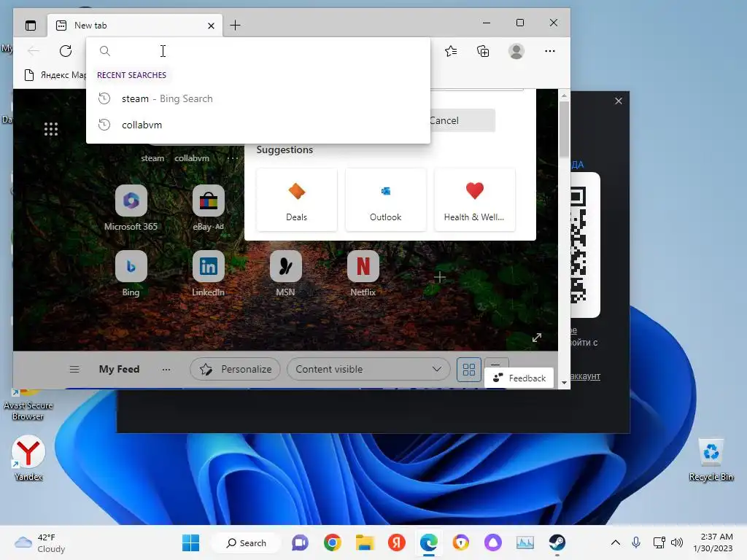
Task: Open the Яндекс bookmark in favorites bar
Action: [x=55, y=75]
